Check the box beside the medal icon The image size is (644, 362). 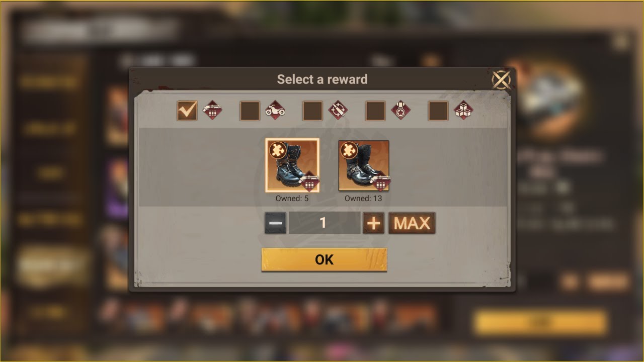[x=375, y=111]
